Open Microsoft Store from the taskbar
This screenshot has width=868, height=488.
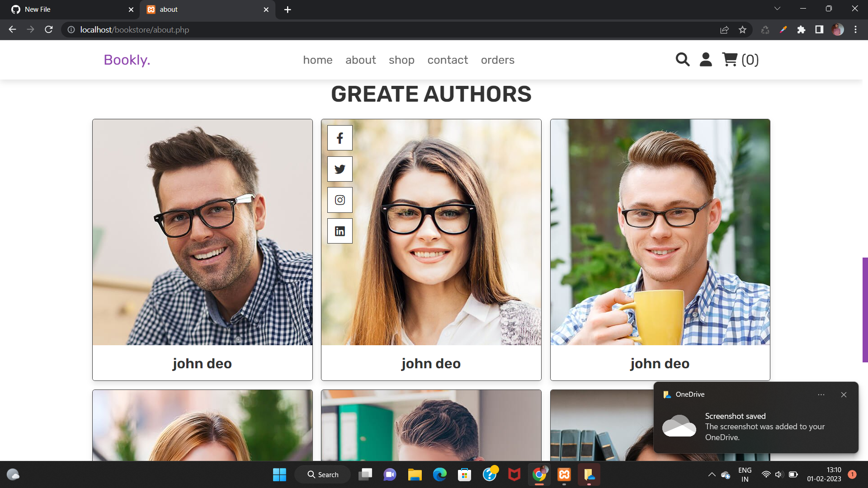pos(464,474)
